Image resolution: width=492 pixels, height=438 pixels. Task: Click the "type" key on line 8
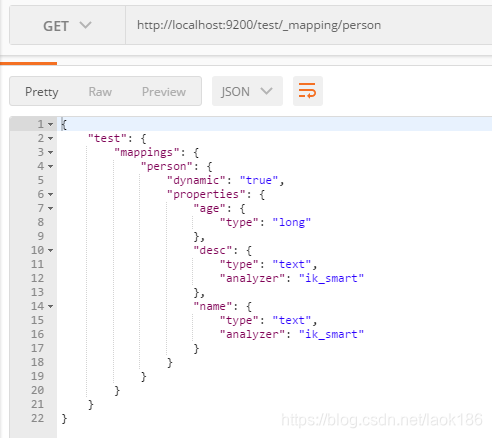(239, 222)
